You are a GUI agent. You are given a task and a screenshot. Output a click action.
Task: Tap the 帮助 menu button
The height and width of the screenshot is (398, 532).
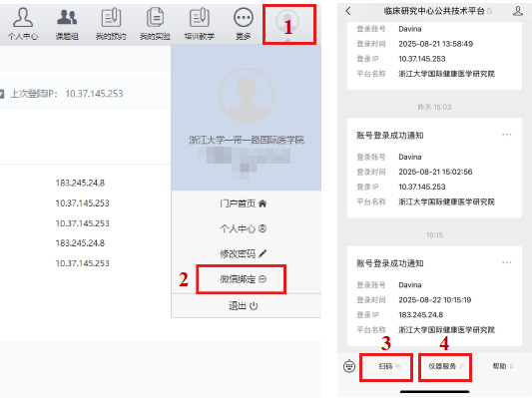click(503, 366)
